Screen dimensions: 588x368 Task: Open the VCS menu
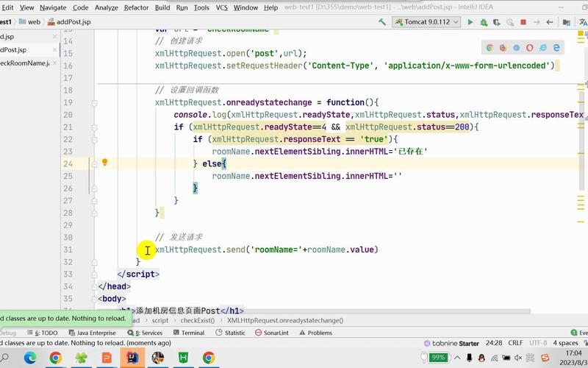click(222, 7)
